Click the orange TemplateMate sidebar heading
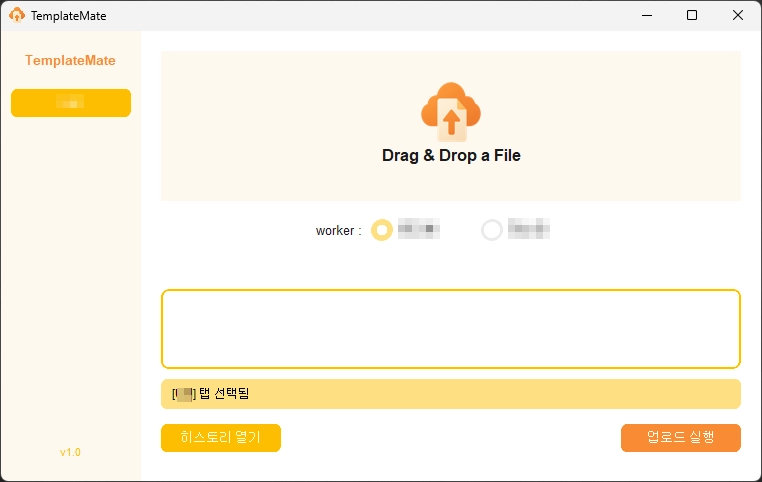762x482 pixels. [70, 60]
